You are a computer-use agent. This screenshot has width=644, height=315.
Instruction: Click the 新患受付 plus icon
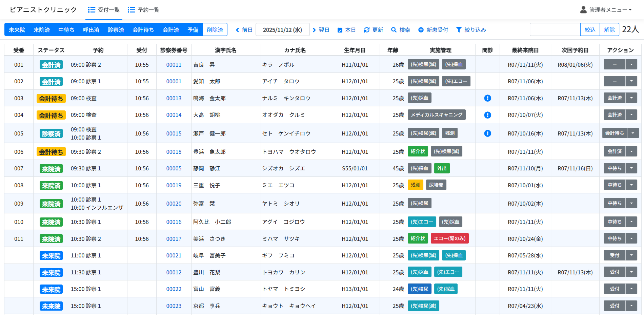[x=421, y=30]
